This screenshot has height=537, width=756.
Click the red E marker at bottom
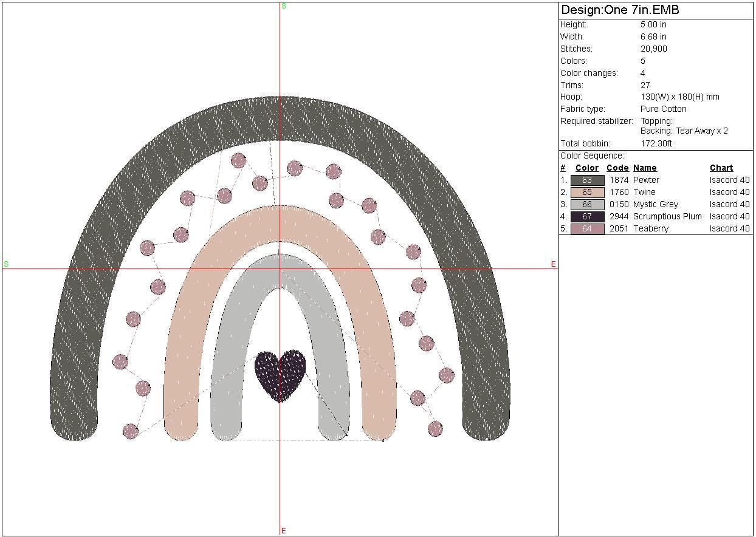tap(284, 531)
